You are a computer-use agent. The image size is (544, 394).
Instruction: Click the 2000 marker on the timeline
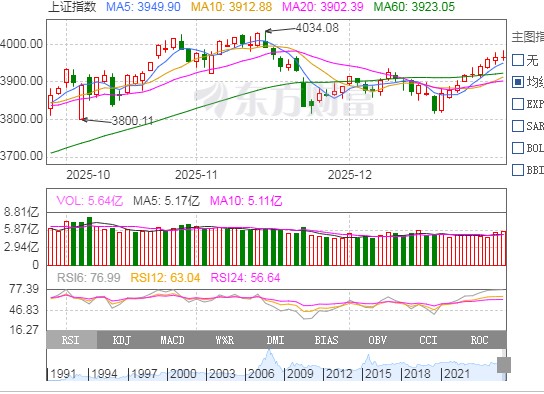(x=183, y=374)
